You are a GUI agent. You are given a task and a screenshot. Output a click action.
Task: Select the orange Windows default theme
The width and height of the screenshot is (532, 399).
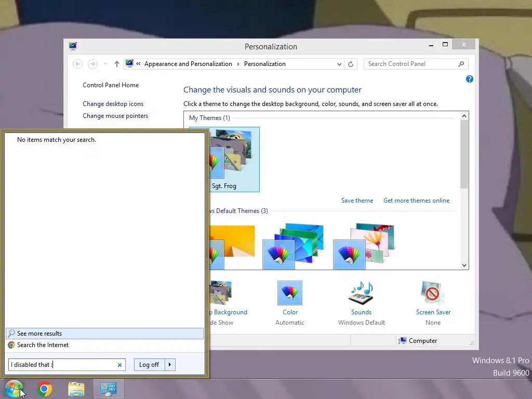click(x=232, y=247)
